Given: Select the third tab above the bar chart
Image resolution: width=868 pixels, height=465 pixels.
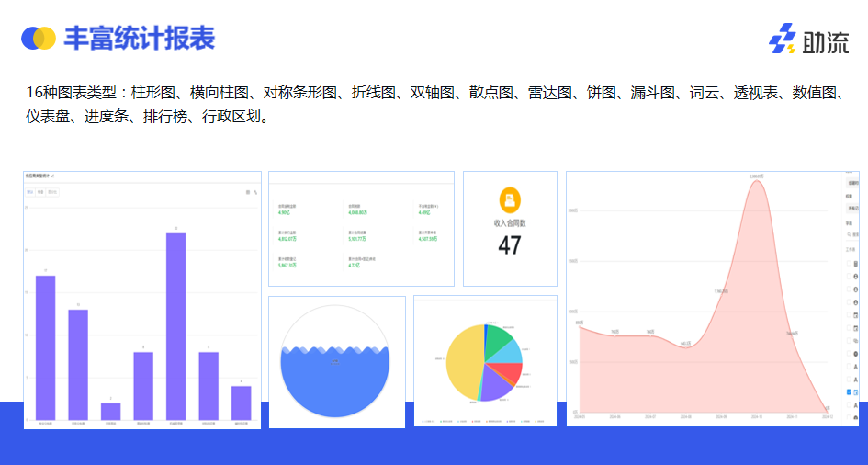Looking at the screenshot, I should point(53,192).
